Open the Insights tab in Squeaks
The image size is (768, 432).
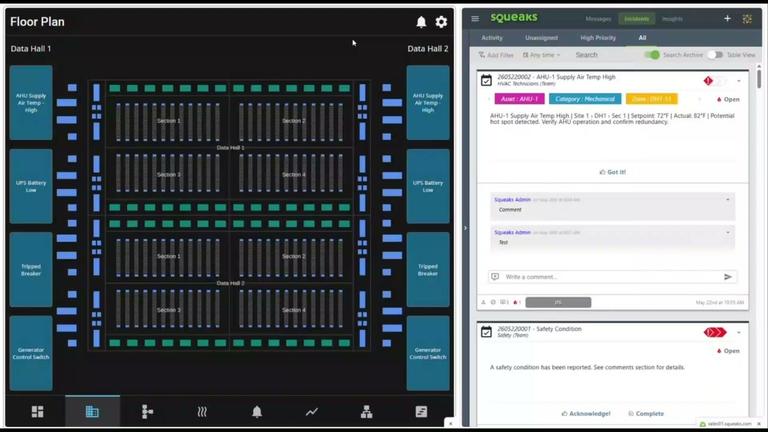click(672, 19)
